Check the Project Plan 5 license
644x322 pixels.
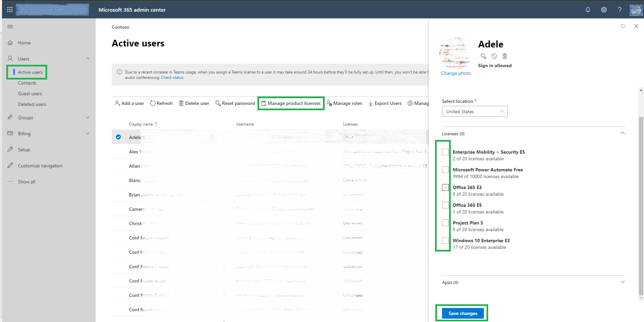click(445, 223)
